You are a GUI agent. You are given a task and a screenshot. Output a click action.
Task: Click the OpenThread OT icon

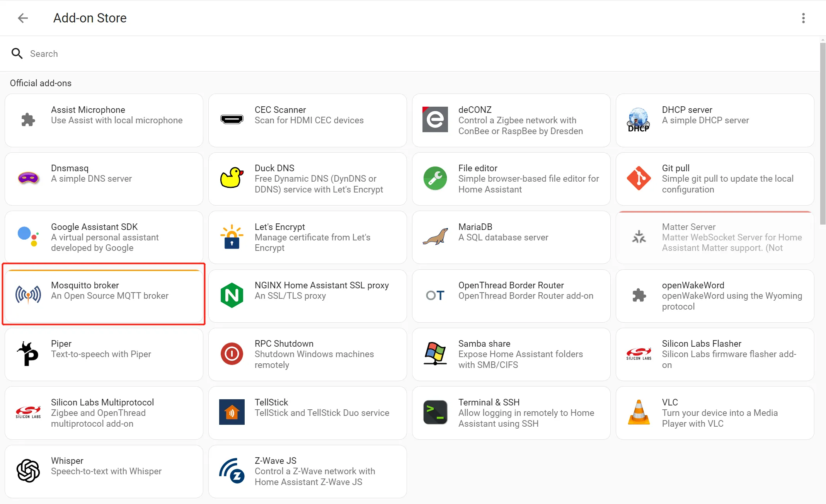(435, 295)
